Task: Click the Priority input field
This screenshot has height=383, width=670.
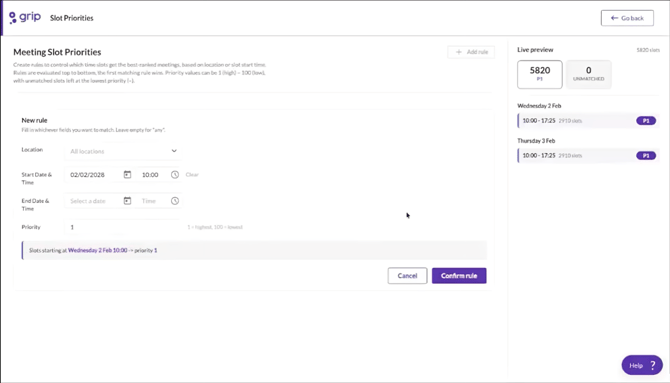Action: tap(123, 227)
